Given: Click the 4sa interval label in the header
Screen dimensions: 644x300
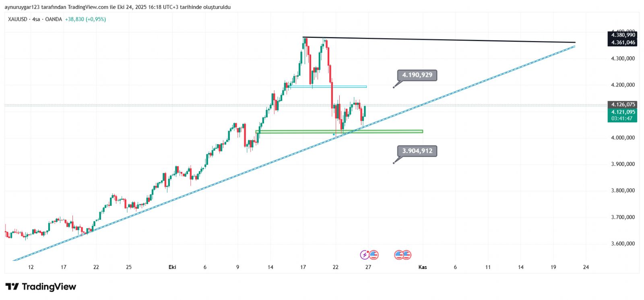Looking at the screenshot, I should 36,19.
